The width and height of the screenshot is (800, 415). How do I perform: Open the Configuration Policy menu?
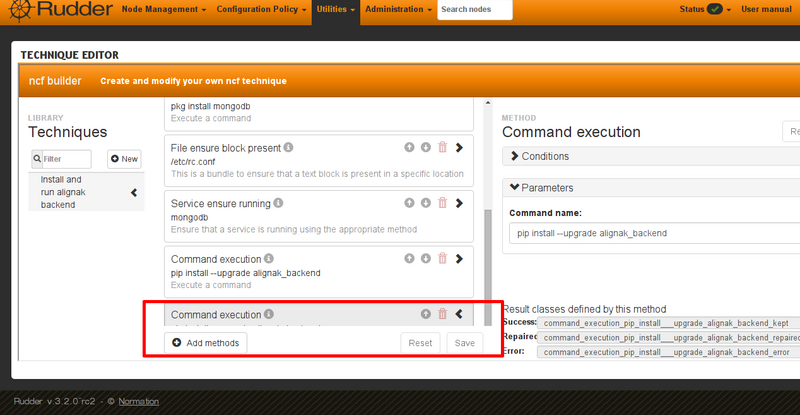261,9
